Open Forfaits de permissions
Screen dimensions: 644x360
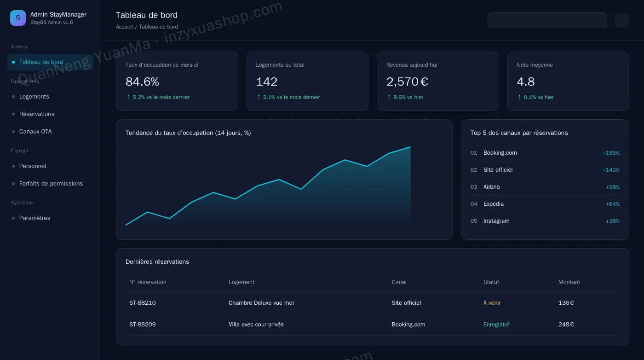pyautogui.click(x=50, y=184)
